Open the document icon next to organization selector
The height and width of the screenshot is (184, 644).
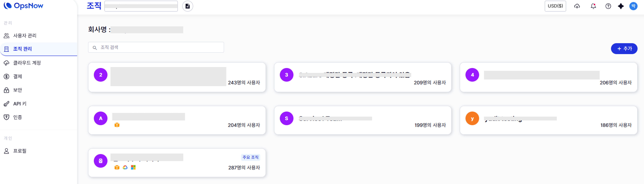(x=187, y=6)
